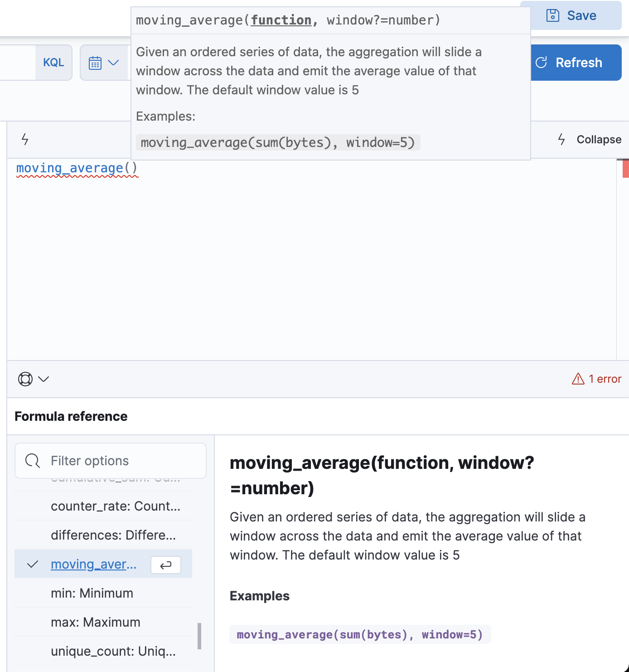Expand the chevron beside the help icon

point(44,379)
